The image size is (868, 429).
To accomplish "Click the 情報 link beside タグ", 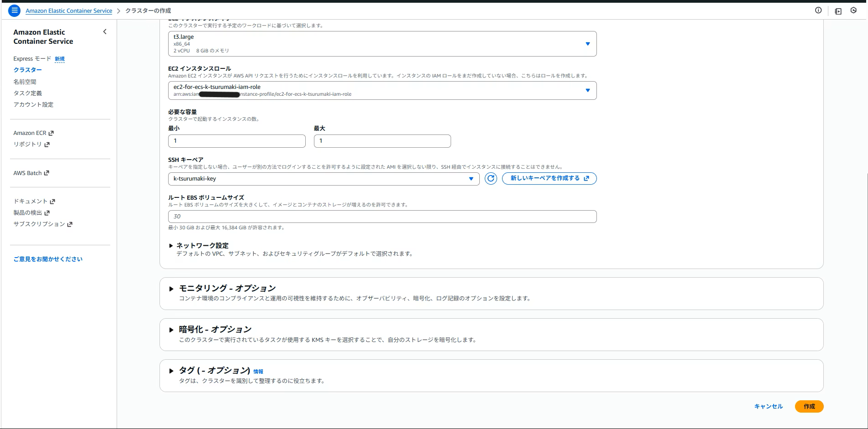I will click(x=258, y=372).
